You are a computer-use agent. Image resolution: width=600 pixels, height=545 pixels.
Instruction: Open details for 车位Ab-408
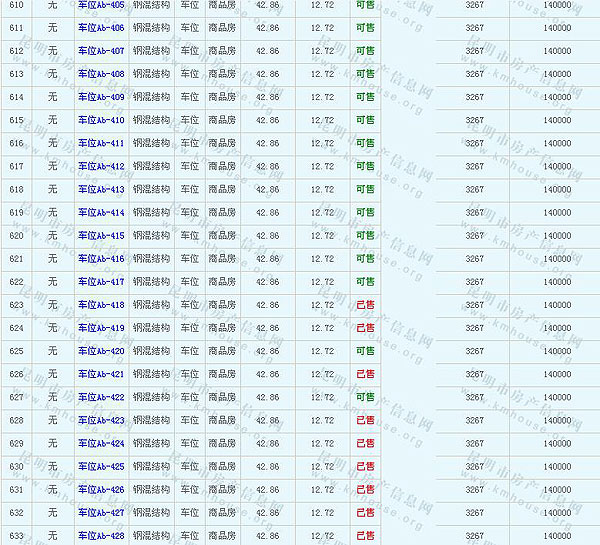tap(101, 74)
